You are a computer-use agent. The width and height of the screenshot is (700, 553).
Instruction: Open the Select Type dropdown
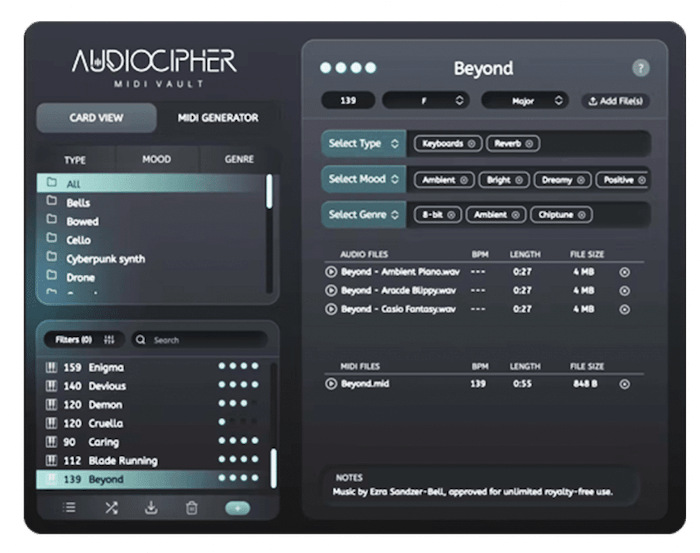[x=364, y=143]
